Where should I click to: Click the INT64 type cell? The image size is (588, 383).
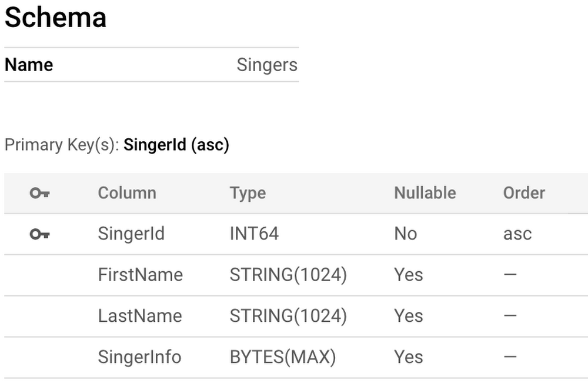(254, 234)
